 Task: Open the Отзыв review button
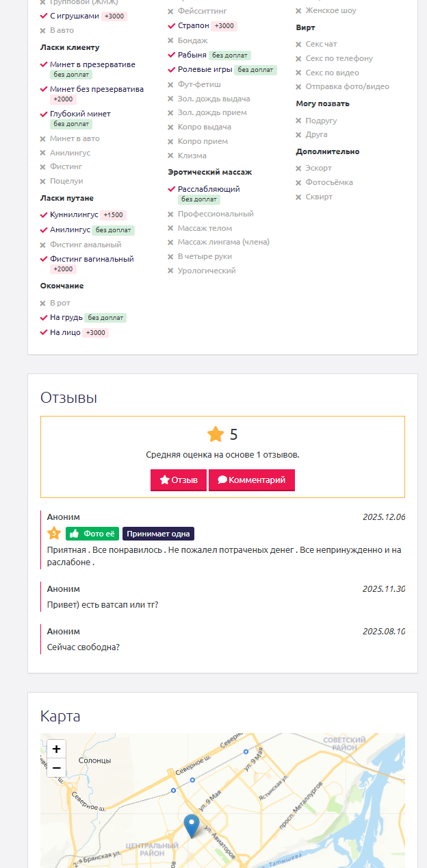[x=179, y=480]
